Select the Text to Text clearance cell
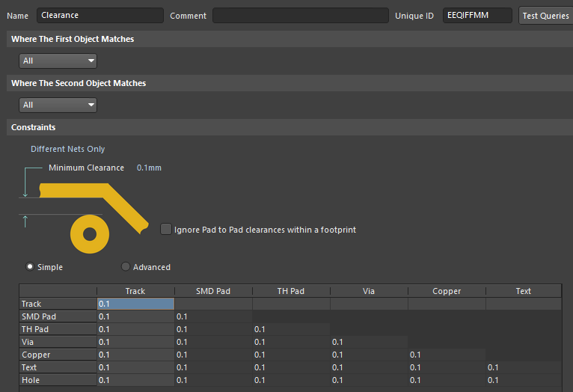 pyautogui.click(x=523, y=367)
